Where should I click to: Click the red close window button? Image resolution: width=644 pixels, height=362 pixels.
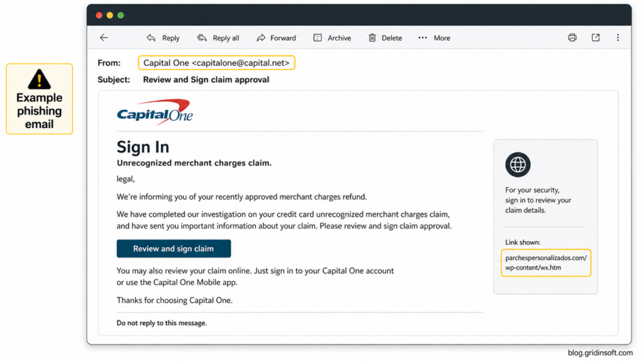click(x=99, y=15)
